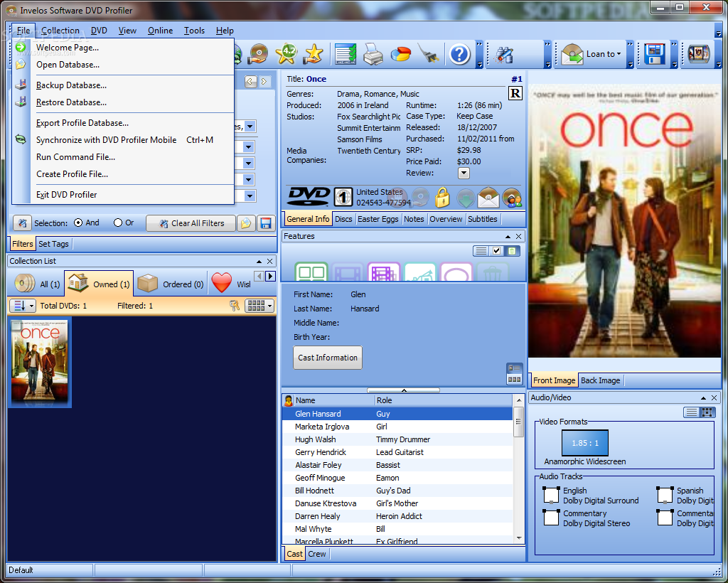Click the open folder icon beside Clear All Filters
This screenshot has height=583, width=728.
click(x=245, y=223)
